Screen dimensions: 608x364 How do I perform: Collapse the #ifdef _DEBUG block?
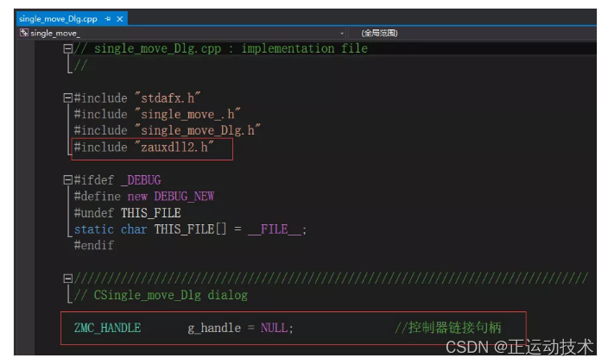tap(68, 179)
